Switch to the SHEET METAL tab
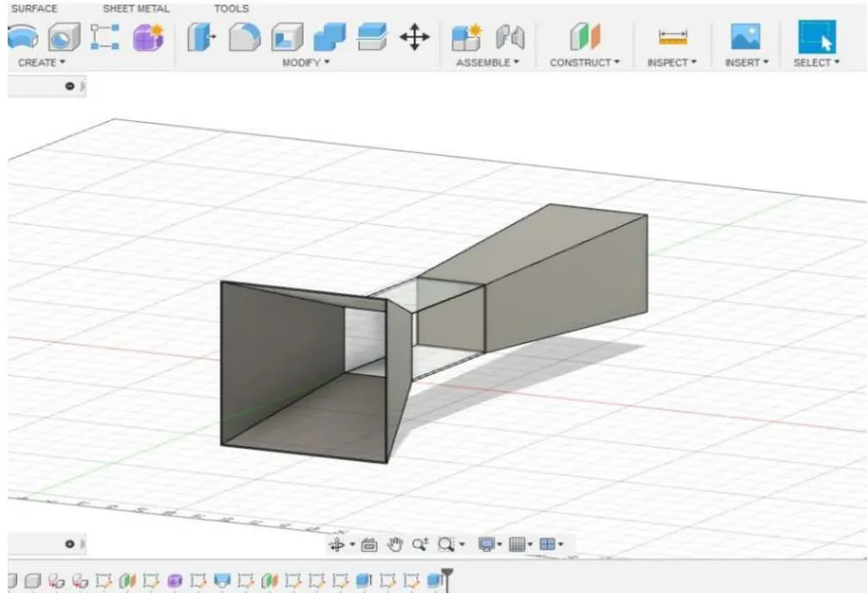Image resolution: width=868 pixels, height=593 pixels. [137, 9]
